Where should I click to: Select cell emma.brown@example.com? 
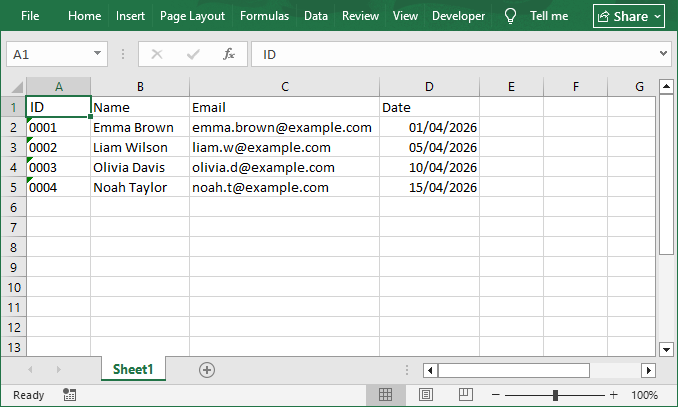[x=285, y=127]
